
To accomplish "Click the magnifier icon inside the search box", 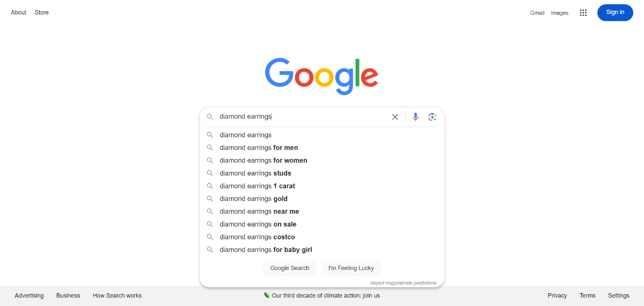I will coord(210,116).
